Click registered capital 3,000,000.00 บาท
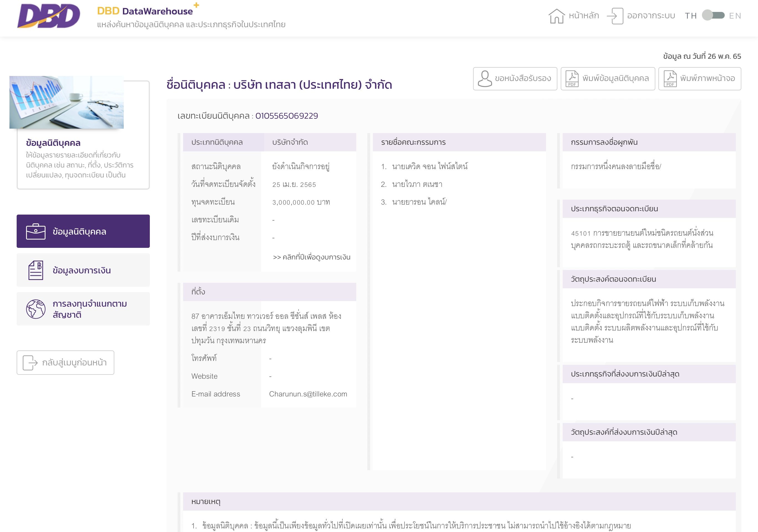 click(x=301, y=202)
